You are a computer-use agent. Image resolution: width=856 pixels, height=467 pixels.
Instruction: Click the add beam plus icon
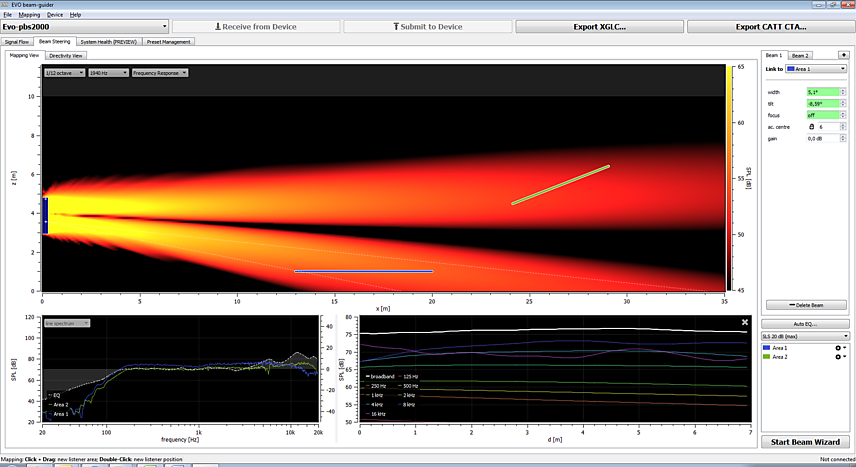pyautogui.click(x=843, y=55)
